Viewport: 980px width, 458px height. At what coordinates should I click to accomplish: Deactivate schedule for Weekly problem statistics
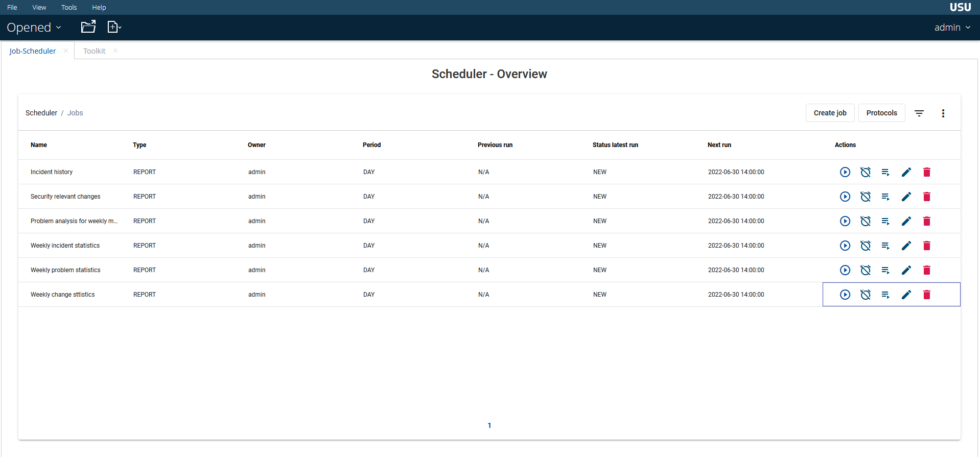866,270
